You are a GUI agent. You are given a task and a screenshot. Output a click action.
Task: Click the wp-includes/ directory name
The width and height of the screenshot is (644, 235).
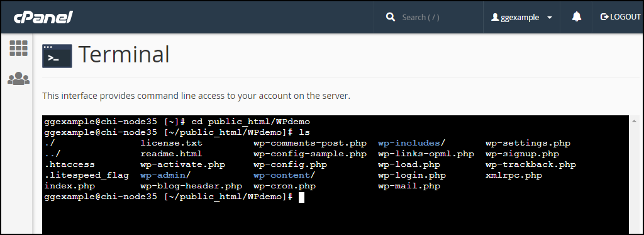(x=411, y=143)
